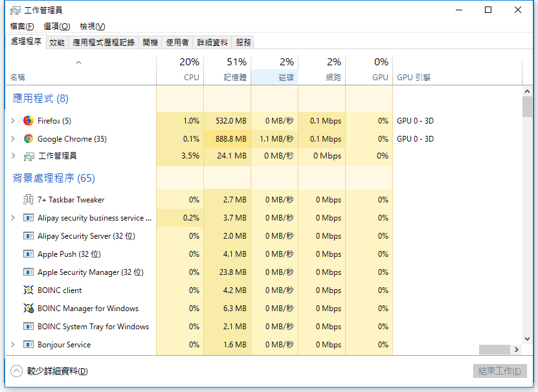Click Firefox's GPU 0 - 3D engine cell
Image resolution: width=538 pixels, height=392 pixels.
coord(415,121)
